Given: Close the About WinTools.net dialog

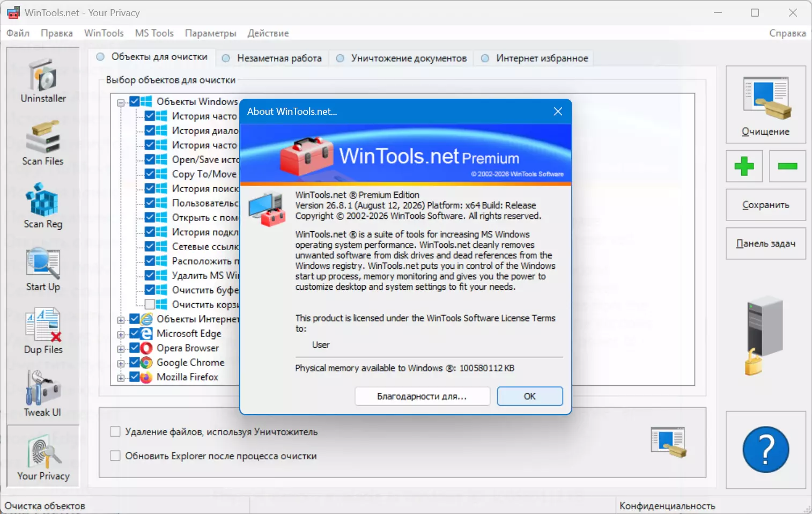Looking at the screenshot, I should click(558, 111).
